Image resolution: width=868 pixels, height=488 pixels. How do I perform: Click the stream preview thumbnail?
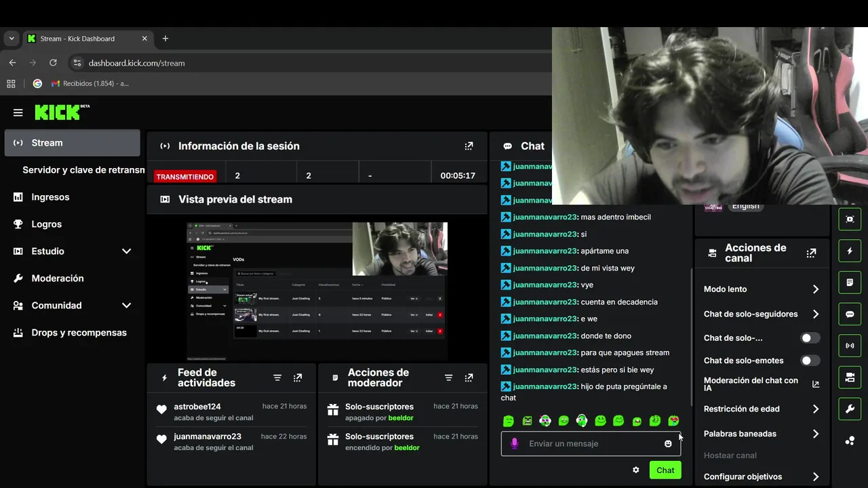click(x=317, y=291)
